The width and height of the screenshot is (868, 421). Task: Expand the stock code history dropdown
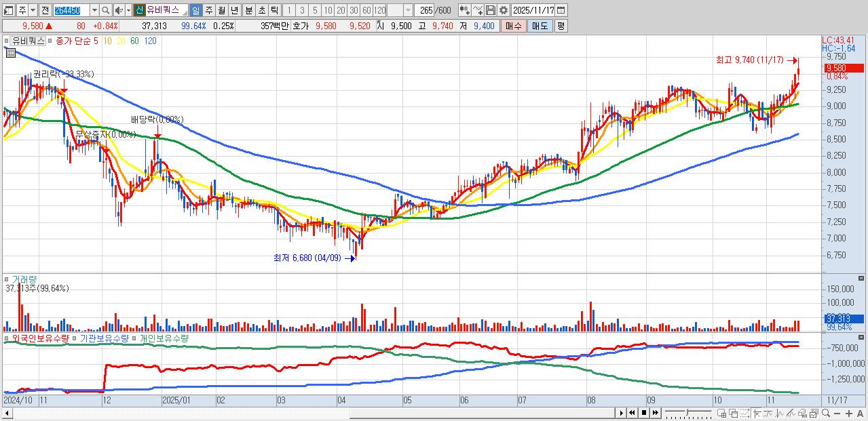point(94,10)
